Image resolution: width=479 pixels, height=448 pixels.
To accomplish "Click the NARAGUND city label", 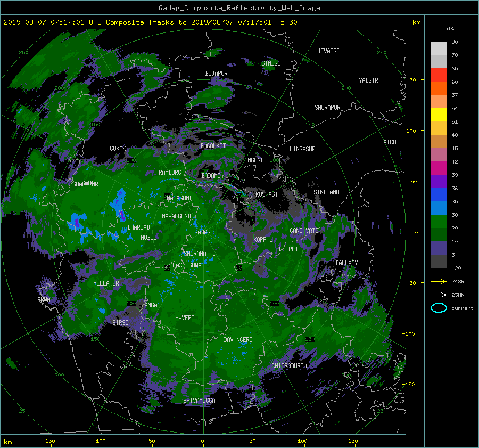I will pyautogui.click(x=180, y=198).
